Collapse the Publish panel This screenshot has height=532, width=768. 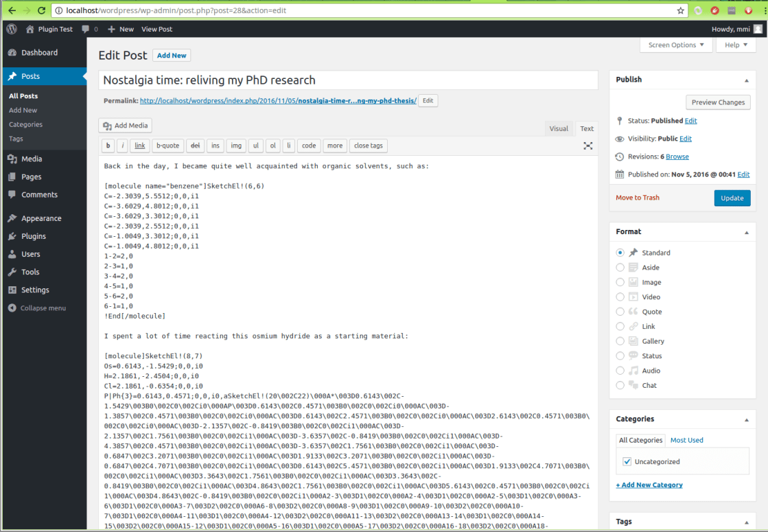click(747, 80)
